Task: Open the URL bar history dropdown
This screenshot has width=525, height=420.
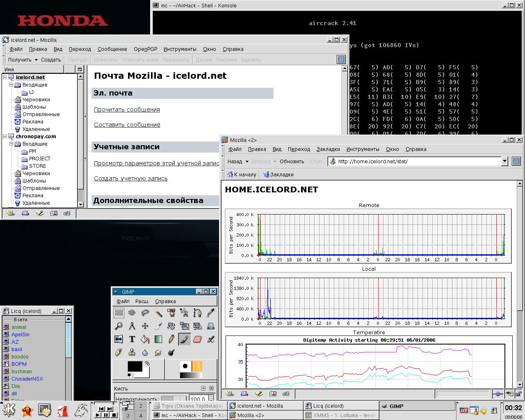Action: 504,161
